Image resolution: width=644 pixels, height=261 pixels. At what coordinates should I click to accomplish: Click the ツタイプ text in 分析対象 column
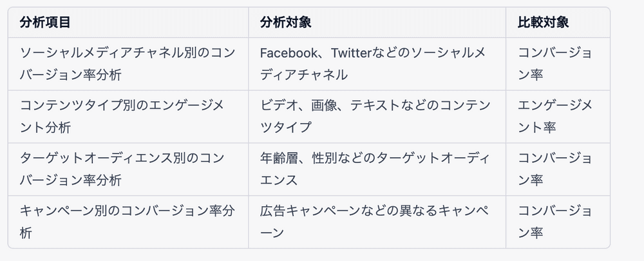click(285, 128)
